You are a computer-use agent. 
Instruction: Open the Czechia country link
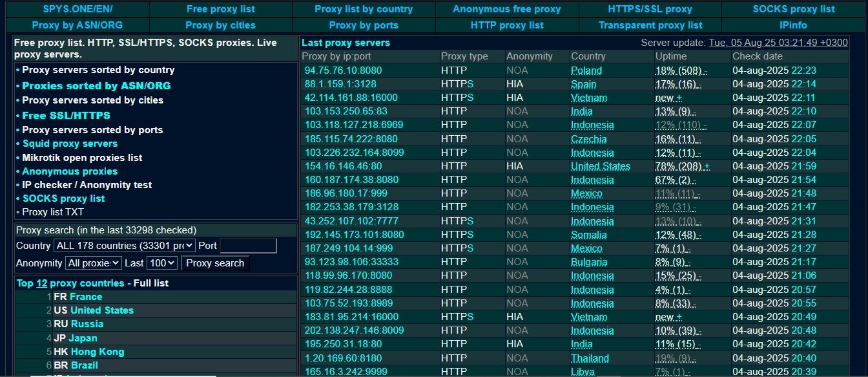point(589,139)
